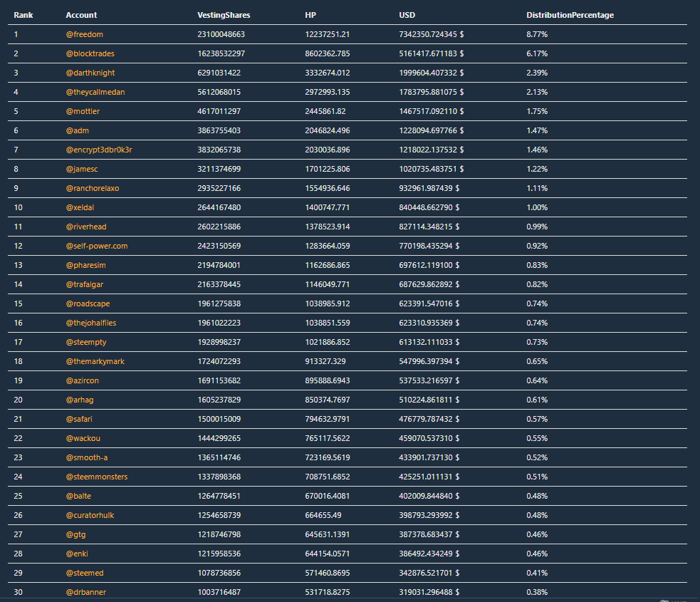
Task: Select USD value 547996.397394 $
Action: (x=429, y=360)
